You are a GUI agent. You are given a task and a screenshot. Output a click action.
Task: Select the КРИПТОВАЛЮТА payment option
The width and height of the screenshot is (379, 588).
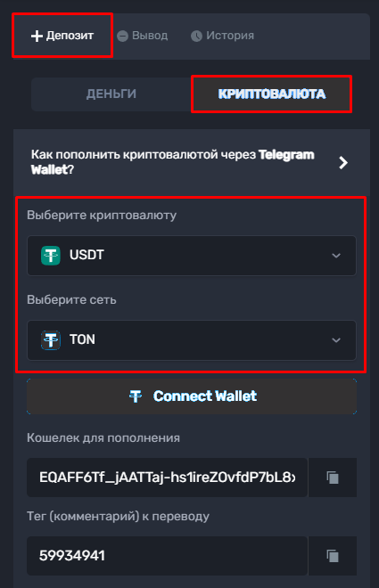(272, 94)
